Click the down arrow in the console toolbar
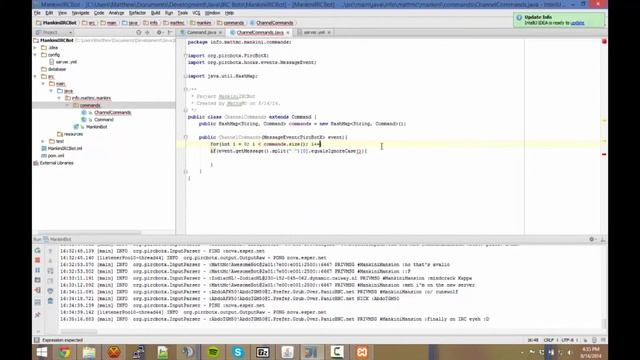640x360 pixels. pyautogui.click(x=50, y=261)
